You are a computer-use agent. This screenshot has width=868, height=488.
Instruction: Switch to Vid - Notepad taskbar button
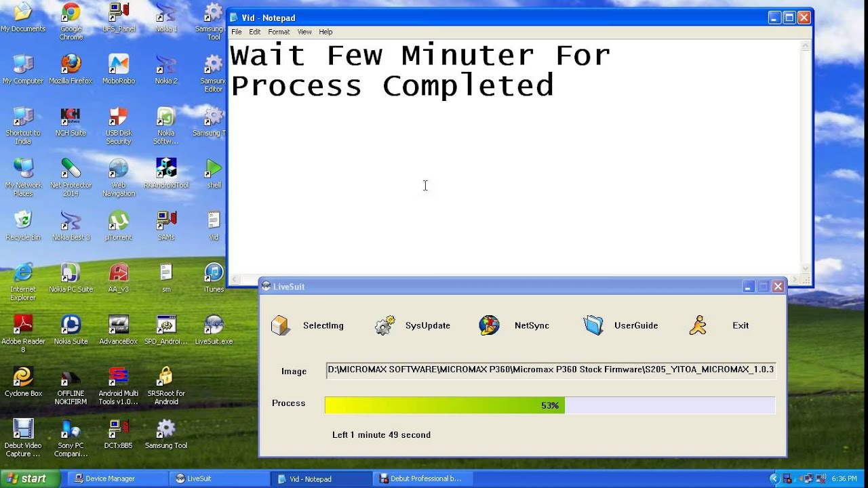coord(320,479)
